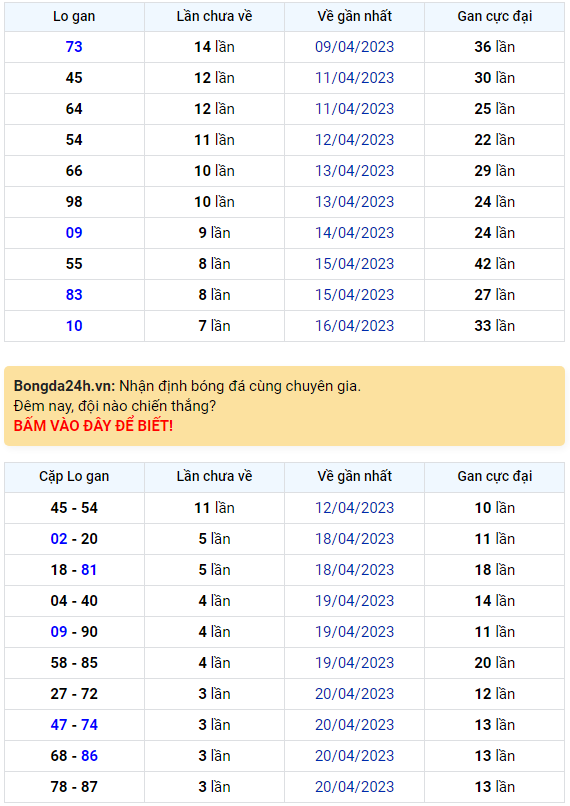The height and width of the screenshot is (806, 570).
Task: Open date 11/04/2023 in row 64
Action: click(x=355, y=109)
